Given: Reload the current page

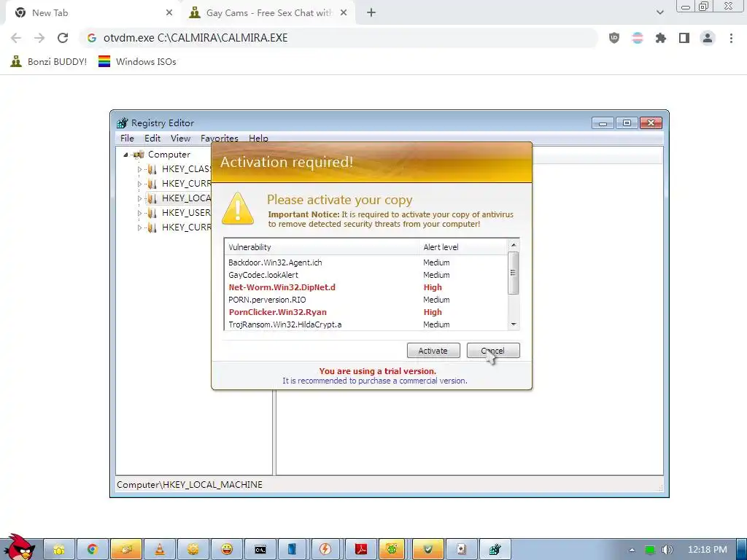Looking at the screenshot, I should click(x=63, y=38).
